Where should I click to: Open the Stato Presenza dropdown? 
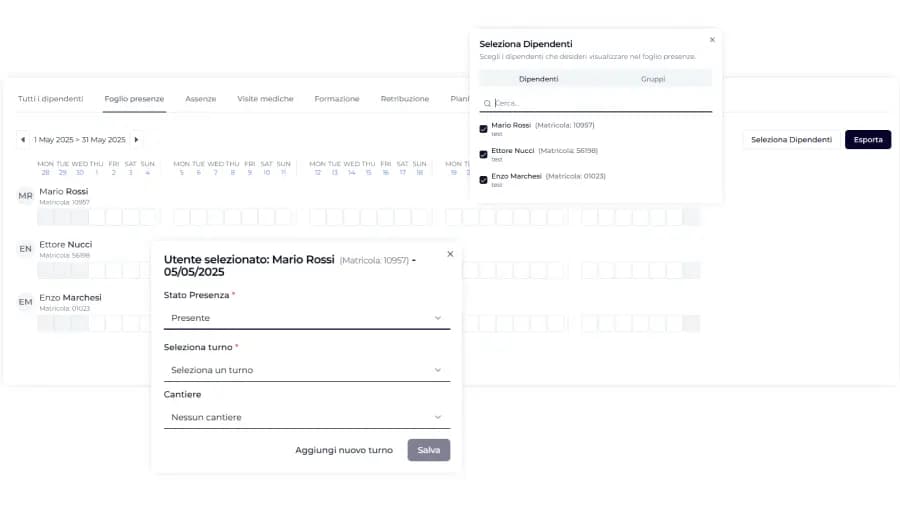click(307, 318)
